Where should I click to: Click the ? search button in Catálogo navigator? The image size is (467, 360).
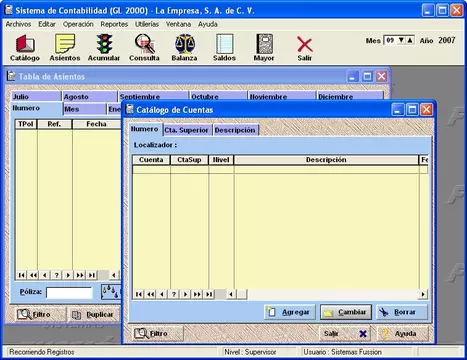(x=174, y=294)
